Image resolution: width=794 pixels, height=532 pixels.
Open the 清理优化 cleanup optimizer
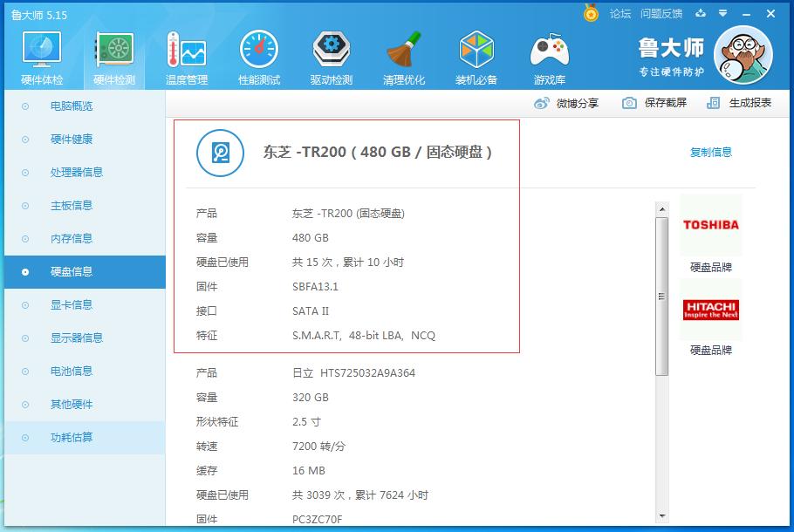403,55
